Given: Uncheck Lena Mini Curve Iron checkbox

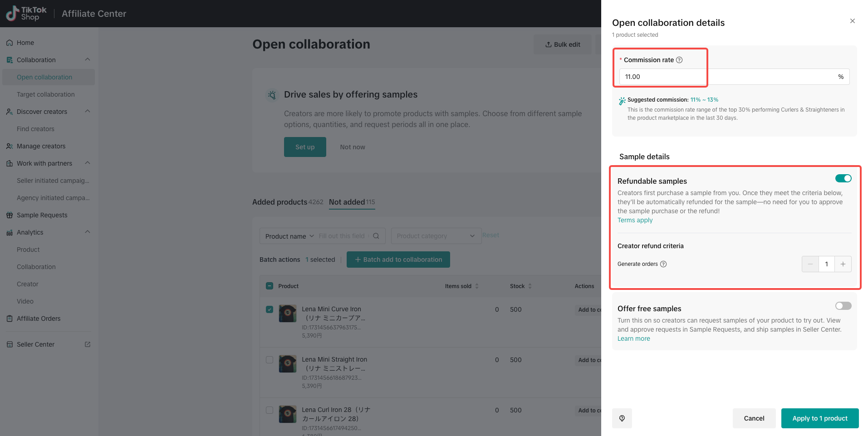Looking at the screenshot, I should point(270,309).
